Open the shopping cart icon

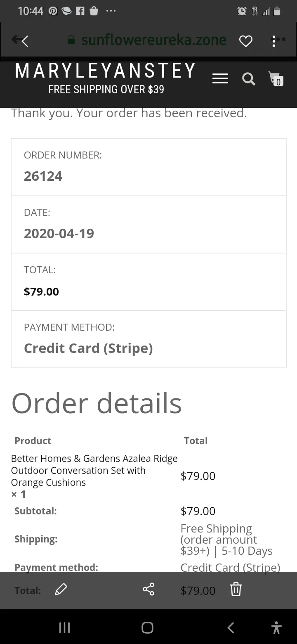pyautogui.click(x=276, y=78)
